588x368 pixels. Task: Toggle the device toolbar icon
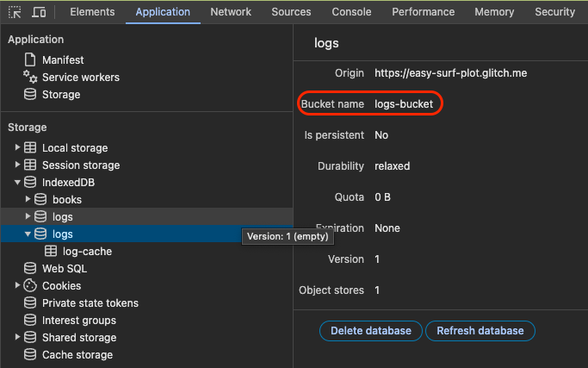[39, 12]
